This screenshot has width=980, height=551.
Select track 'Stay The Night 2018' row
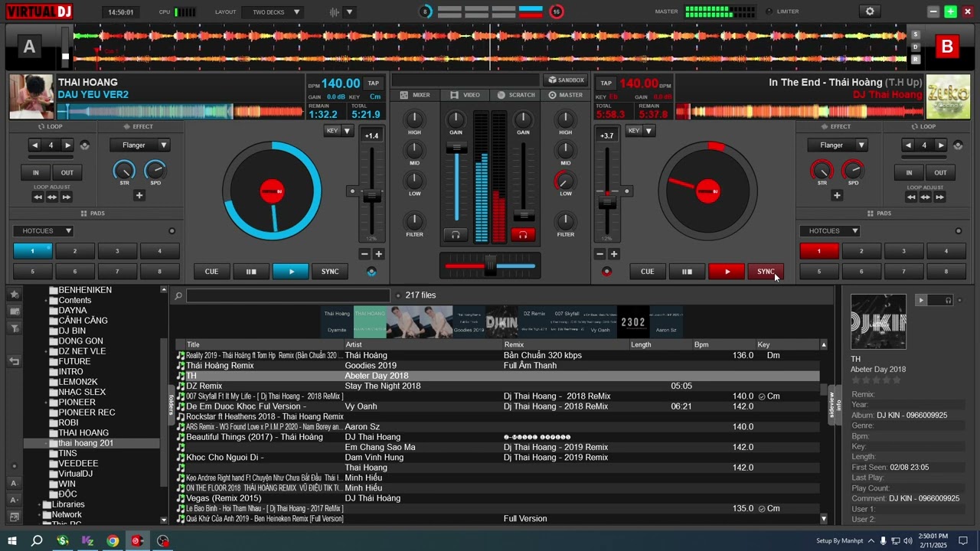(498, 386)
